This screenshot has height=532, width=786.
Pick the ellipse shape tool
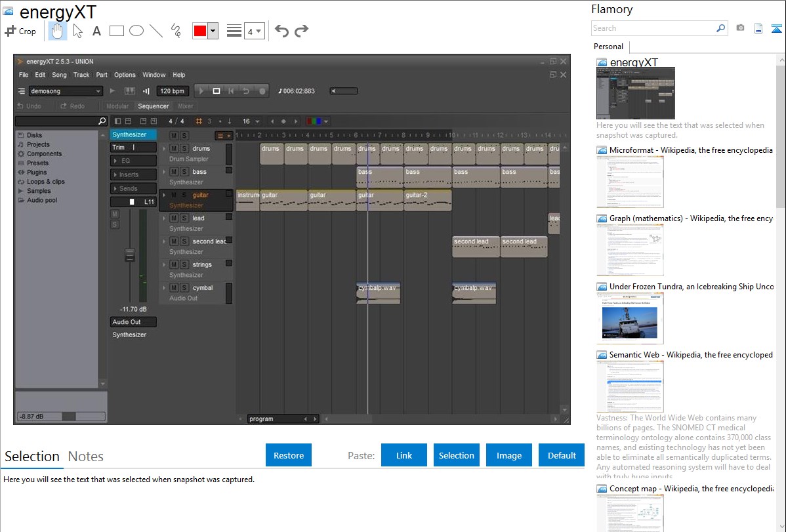click(x=136, y=31)
